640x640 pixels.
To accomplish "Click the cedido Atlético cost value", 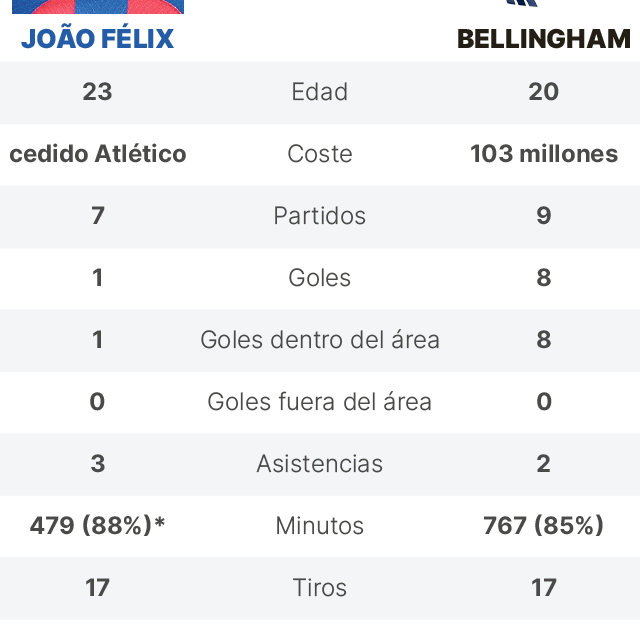I will click(98, 154).
